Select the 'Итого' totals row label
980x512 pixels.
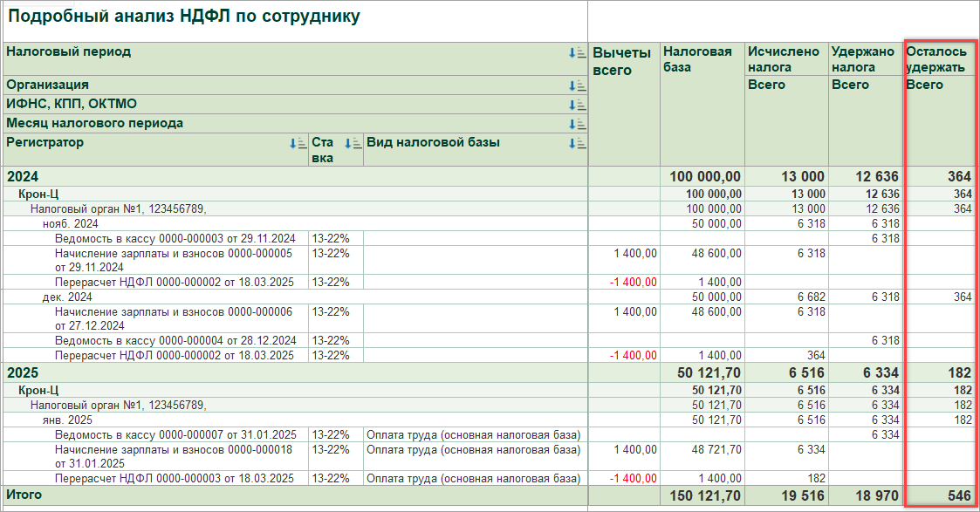pyautogui.click(x=24, y=495)
